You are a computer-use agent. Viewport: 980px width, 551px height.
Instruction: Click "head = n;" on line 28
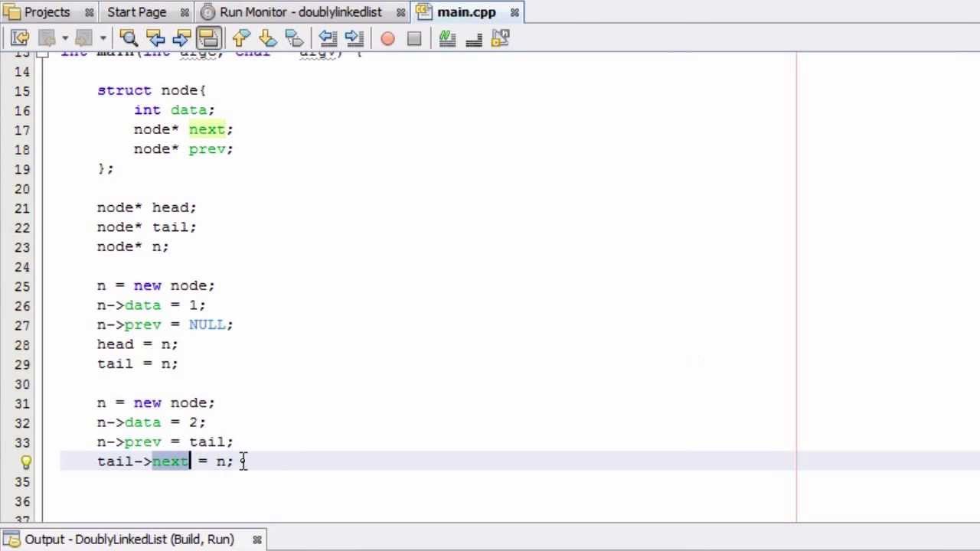[138, 344]
